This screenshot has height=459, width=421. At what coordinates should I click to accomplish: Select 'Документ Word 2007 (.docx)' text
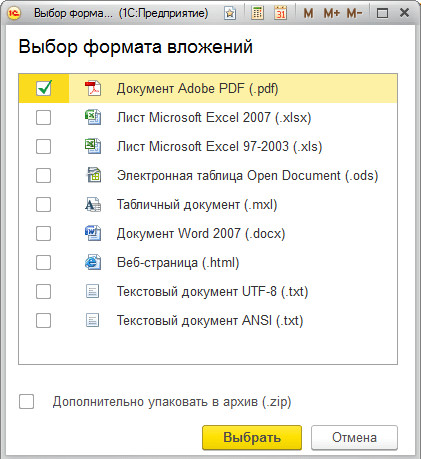click(201, 234)
